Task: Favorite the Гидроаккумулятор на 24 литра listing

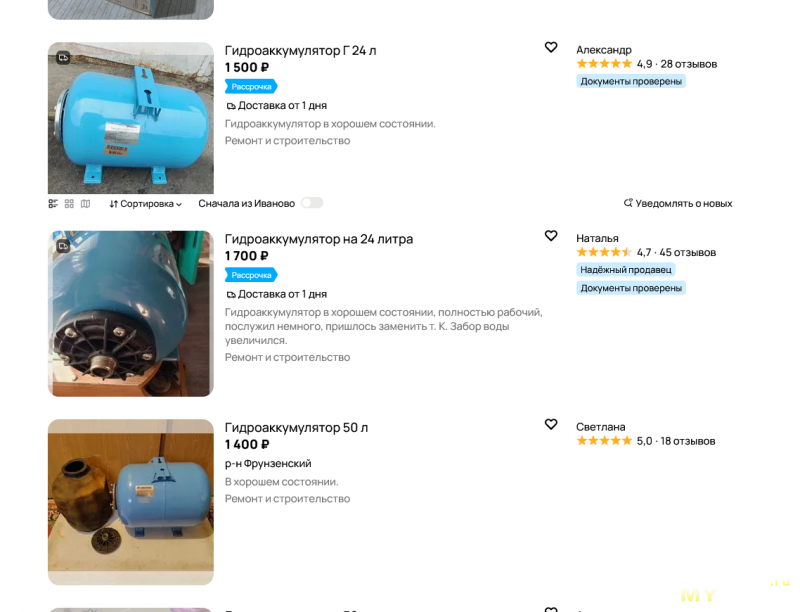Action: 551,236
